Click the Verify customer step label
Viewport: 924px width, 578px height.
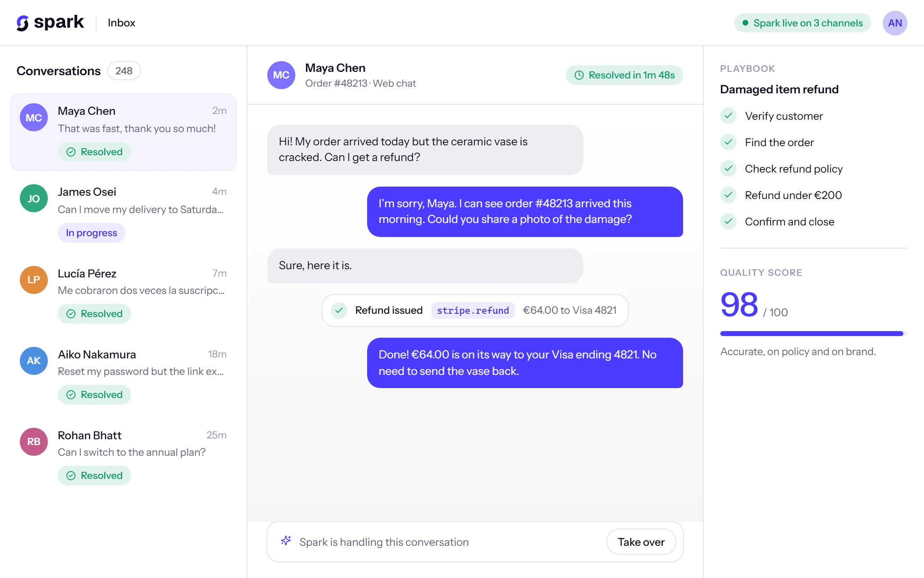tap(784, 116)
